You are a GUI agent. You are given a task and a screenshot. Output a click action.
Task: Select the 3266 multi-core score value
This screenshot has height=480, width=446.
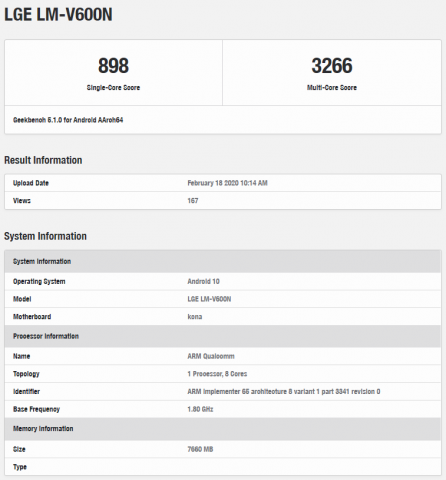point(332,66)
